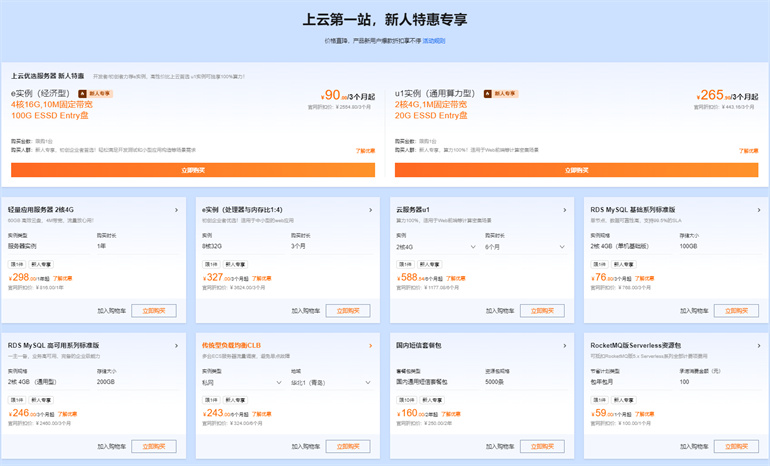Open arrow on 国内短信套餐包 card
Image resolution: width=770 pixels, height=466 pixels.
tap(565, 346)
